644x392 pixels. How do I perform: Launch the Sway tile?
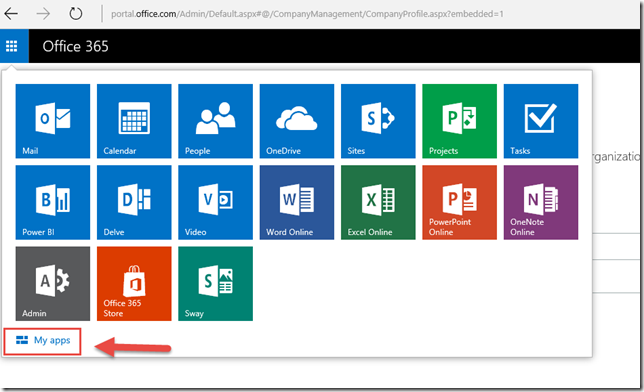point(215,284)
